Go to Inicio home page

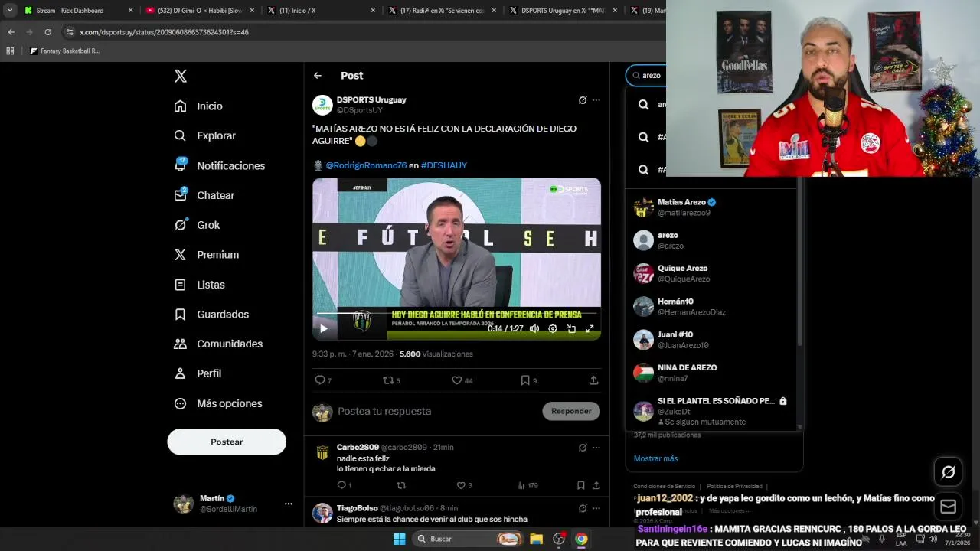198,106
